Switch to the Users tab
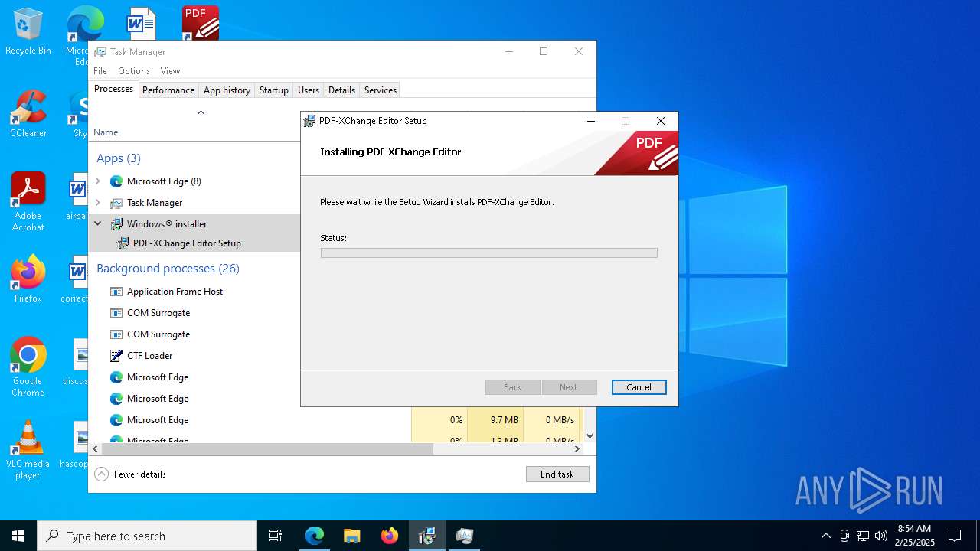Image resolution: width=980 pixels, height=551 pixels. (x=309, y=90)
